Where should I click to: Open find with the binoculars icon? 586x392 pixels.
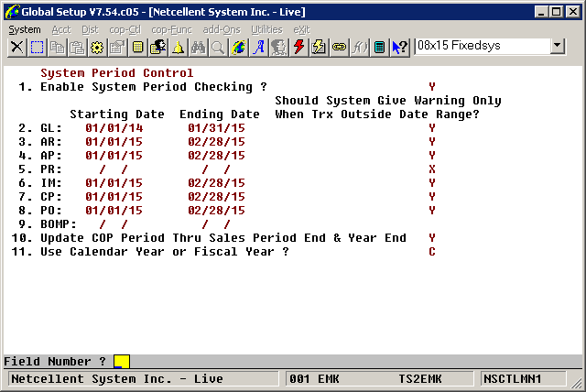[198, 47]
